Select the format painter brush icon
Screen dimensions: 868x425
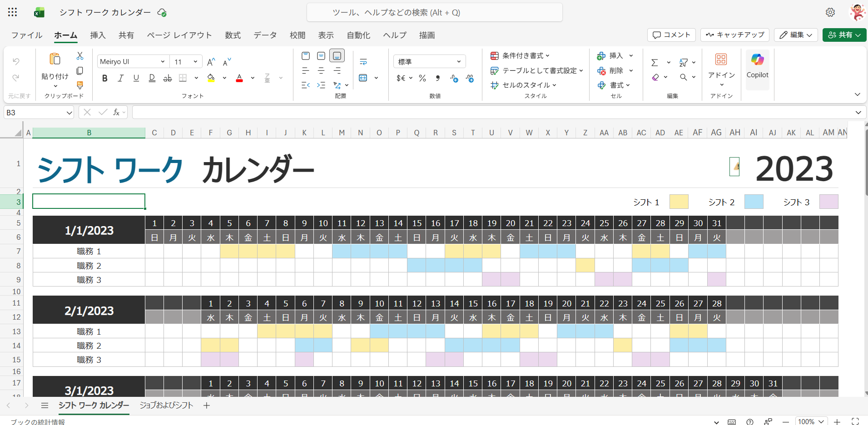[80, 85]
